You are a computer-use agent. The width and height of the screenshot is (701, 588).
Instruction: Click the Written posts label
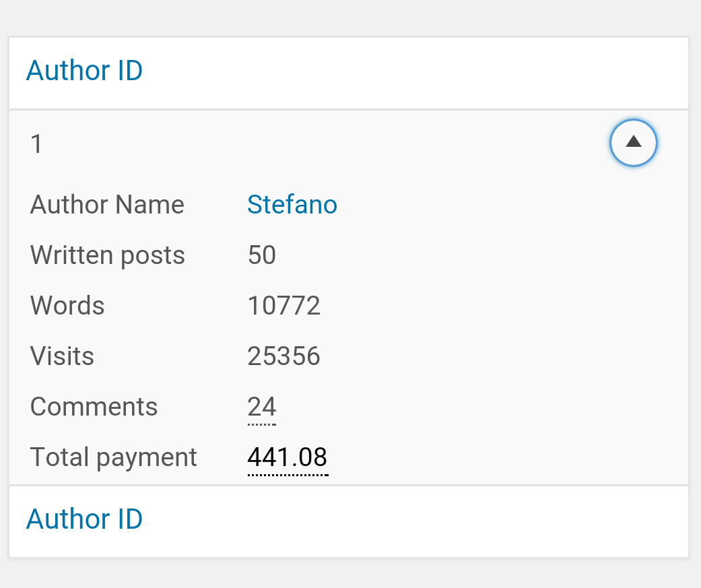107,255
